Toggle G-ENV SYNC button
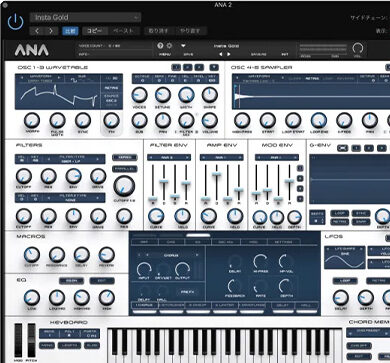 pos(361,213)
